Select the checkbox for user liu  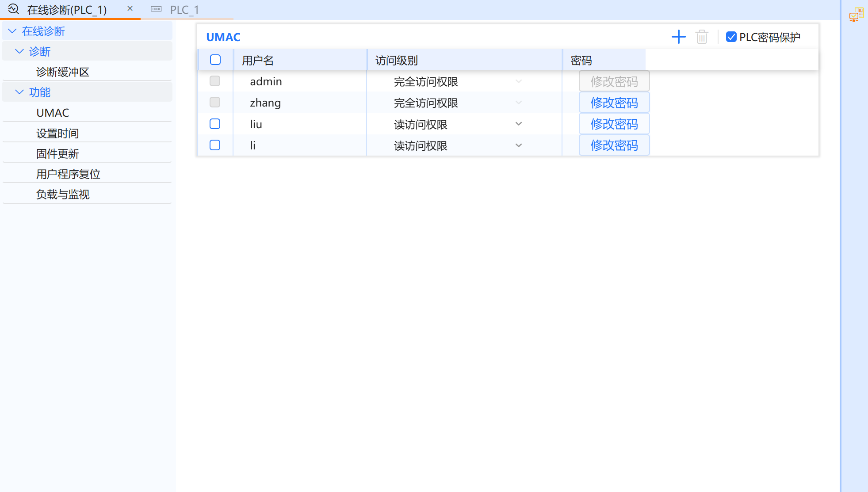pyautogui.click(x=215, y=124)
